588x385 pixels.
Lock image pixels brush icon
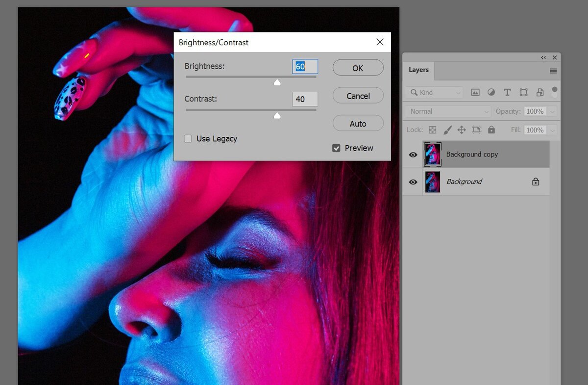(447, 130)
